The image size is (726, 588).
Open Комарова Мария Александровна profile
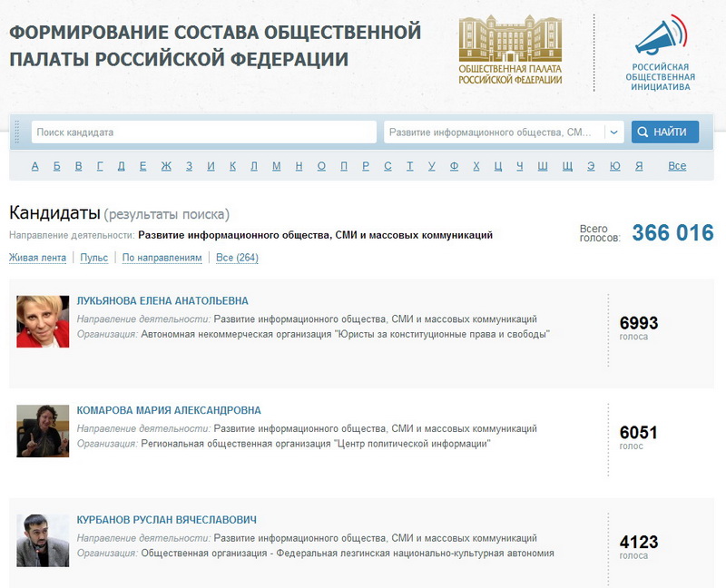coord(169,410)
